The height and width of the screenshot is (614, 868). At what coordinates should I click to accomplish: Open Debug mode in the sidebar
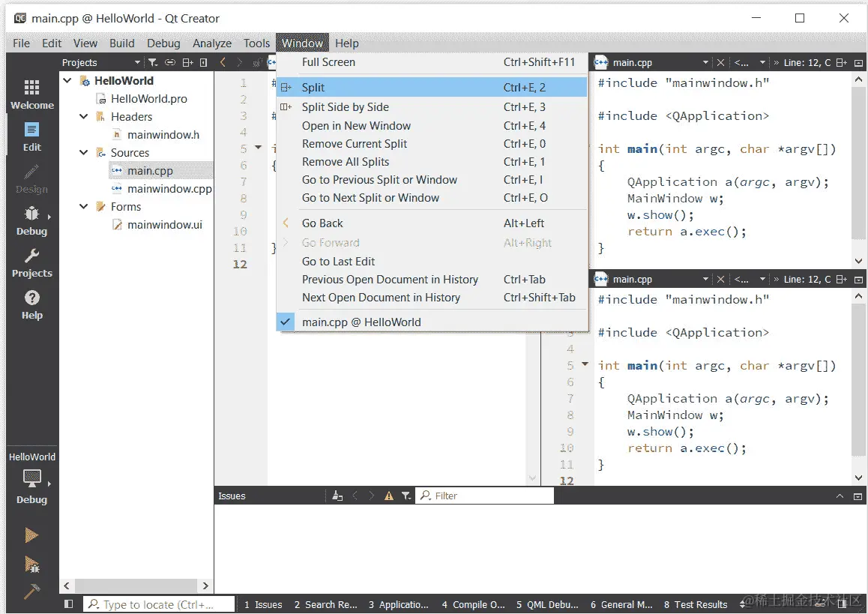pos(31,221)
